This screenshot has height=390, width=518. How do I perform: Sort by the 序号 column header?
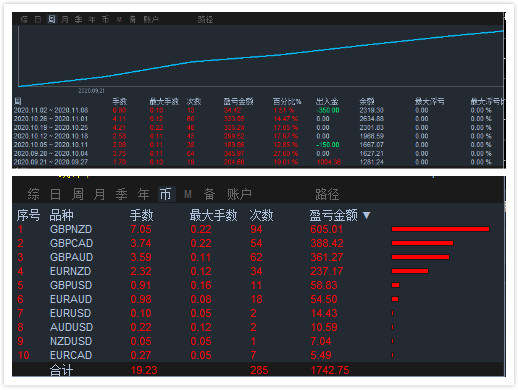[28, 215]
